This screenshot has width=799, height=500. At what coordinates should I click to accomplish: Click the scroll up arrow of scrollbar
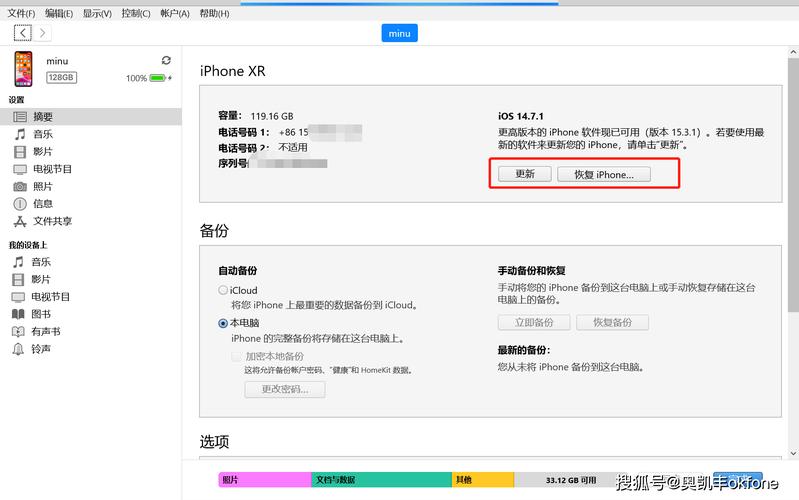[x=793, y=52]
